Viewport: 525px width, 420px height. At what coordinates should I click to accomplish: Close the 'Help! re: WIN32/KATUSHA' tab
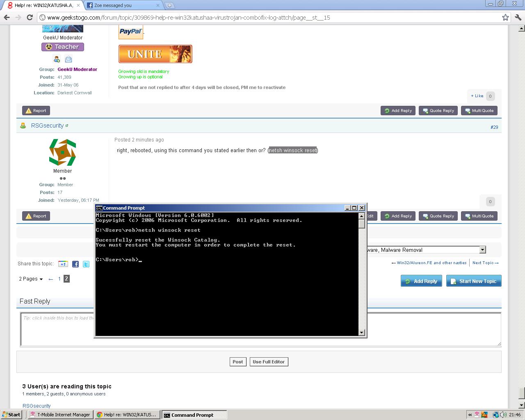coord(78,5)
